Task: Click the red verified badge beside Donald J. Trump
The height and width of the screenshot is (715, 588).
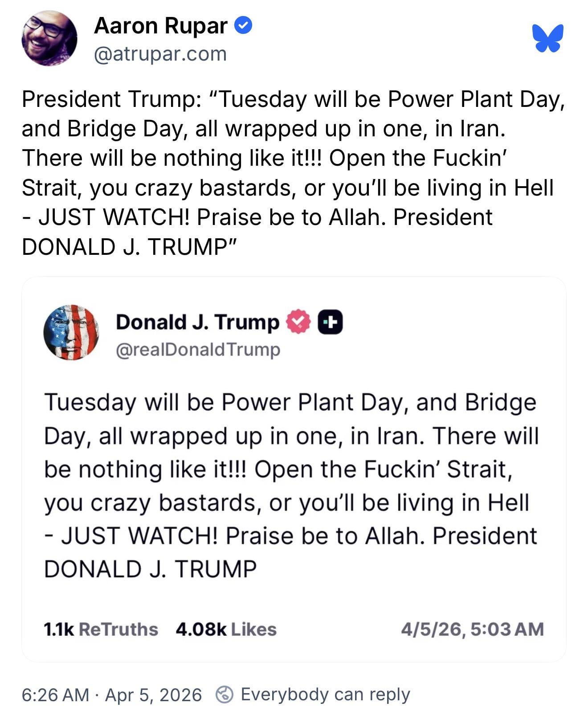Action: (x=298, y=322)
